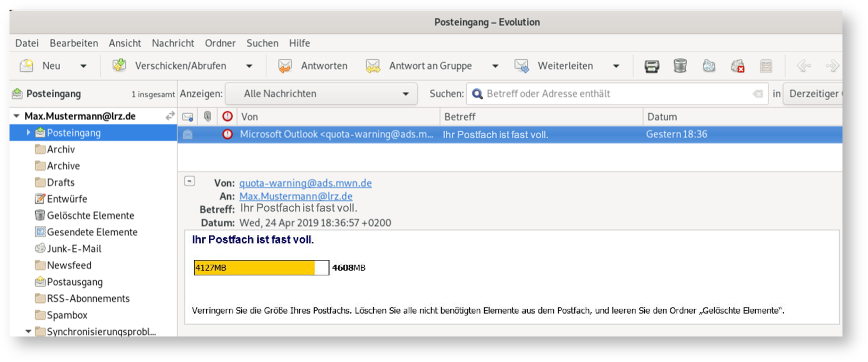The width and height of the screenshot is (868, 362).
Task: Open the dropdown arrow beside Weiterleiten
Action: tap(616, 66)
